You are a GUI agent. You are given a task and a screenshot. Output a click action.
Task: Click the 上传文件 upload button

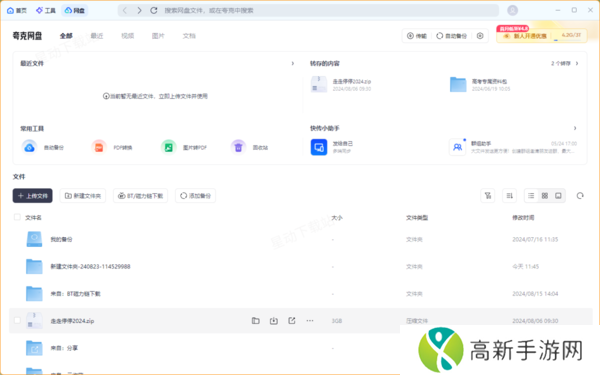point(33,196)
